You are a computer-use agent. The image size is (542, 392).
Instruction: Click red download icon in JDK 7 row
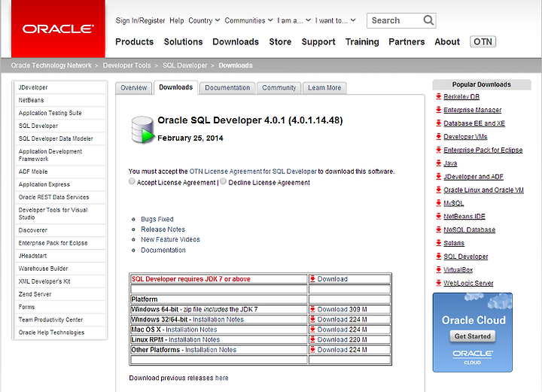tap(312, 278)
